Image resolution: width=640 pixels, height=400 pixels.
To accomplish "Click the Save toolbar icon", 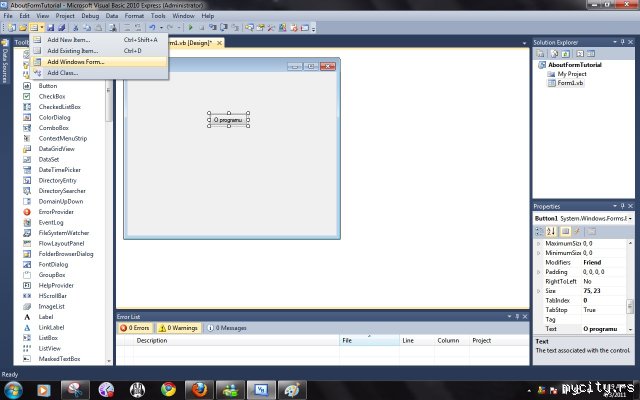I will point(51,28).
